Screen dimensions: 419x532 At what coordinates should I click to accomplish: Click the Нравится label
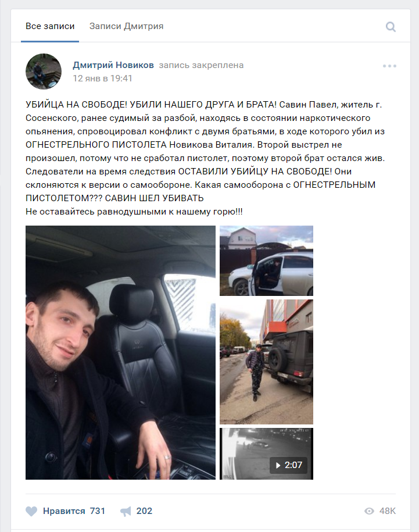point(64,511)
